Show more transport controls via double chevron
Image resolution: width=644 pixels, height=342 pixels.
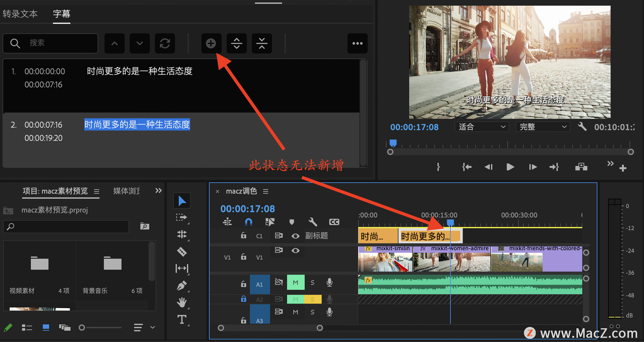click(x=610, y=163)
